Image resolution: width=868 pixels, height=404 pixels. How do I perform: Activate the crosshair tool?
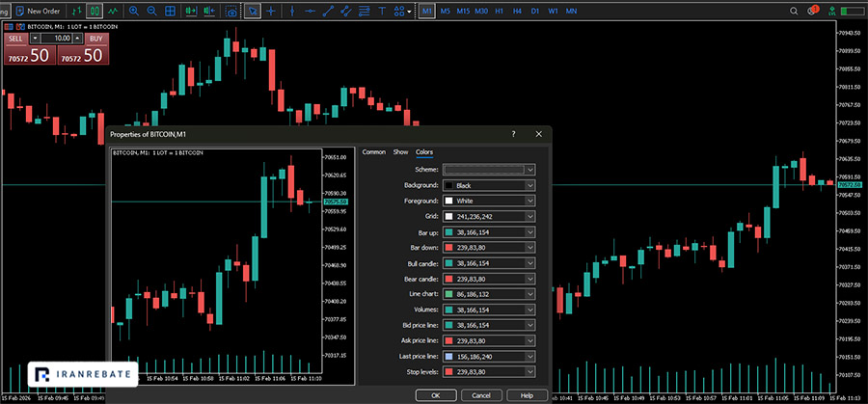[x=271, y=11]
